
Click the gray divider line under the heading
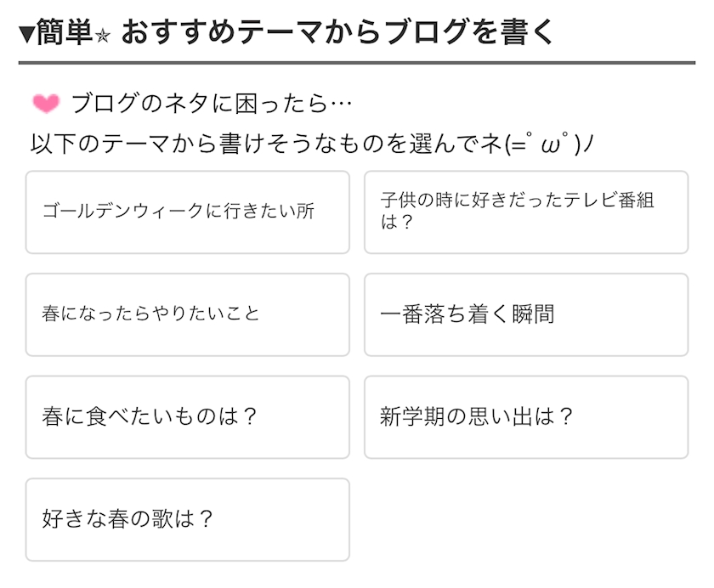coord(357,62)
